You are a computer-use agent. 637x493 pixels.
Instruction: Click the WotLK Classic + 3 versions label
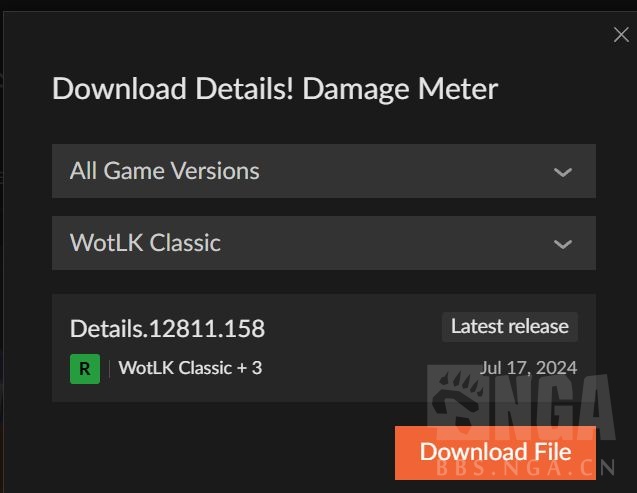(x=190, y=368)
